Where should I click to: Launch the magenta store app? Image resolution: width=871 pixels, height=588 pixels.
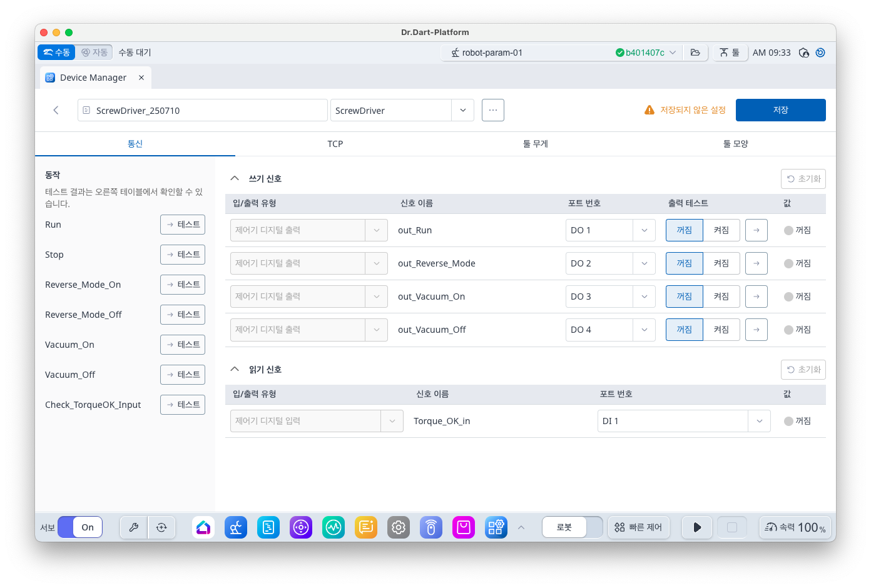(x=464, y=527)
